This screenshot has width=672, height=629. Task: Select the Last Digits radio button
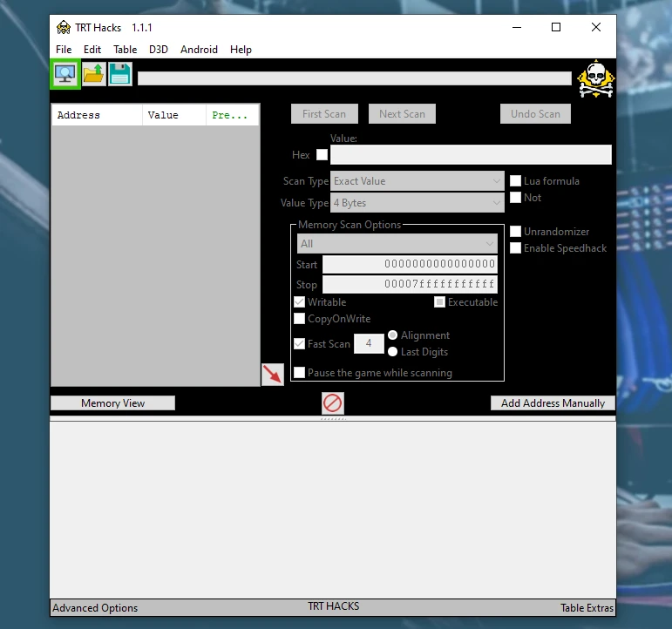(x=393, y=352)
